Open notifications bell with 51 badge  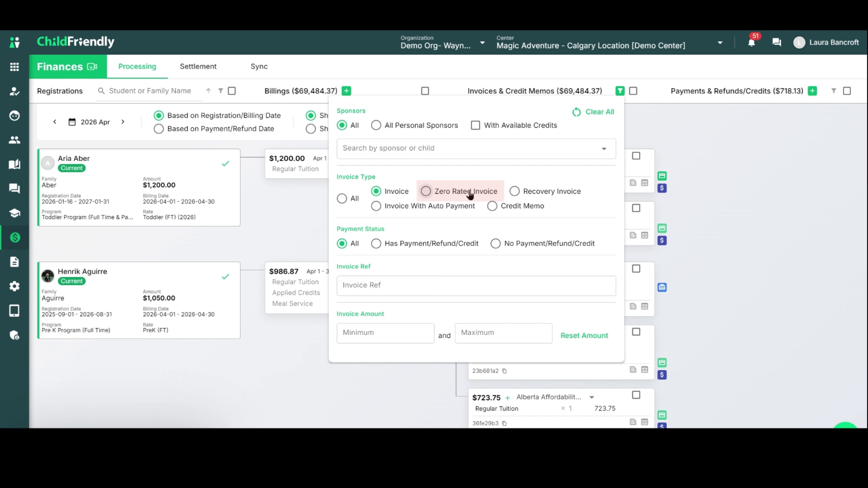751,42
